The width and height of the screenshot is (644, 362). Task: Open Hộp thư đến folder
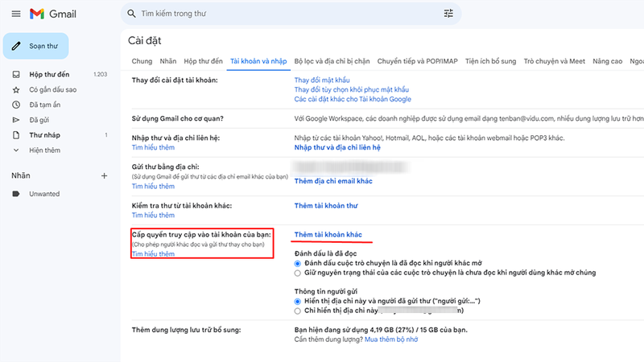click(49, 74)
